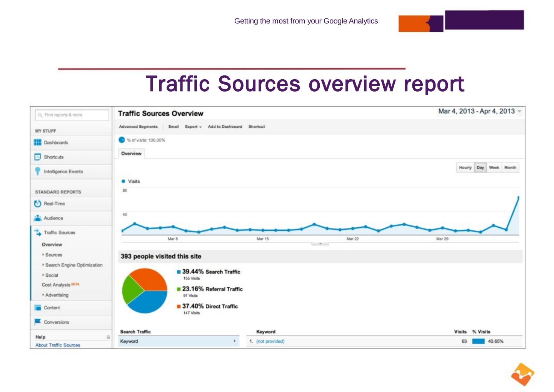Open the date range dropdown
Screen dimensions: 554x392
click(519, 112)
